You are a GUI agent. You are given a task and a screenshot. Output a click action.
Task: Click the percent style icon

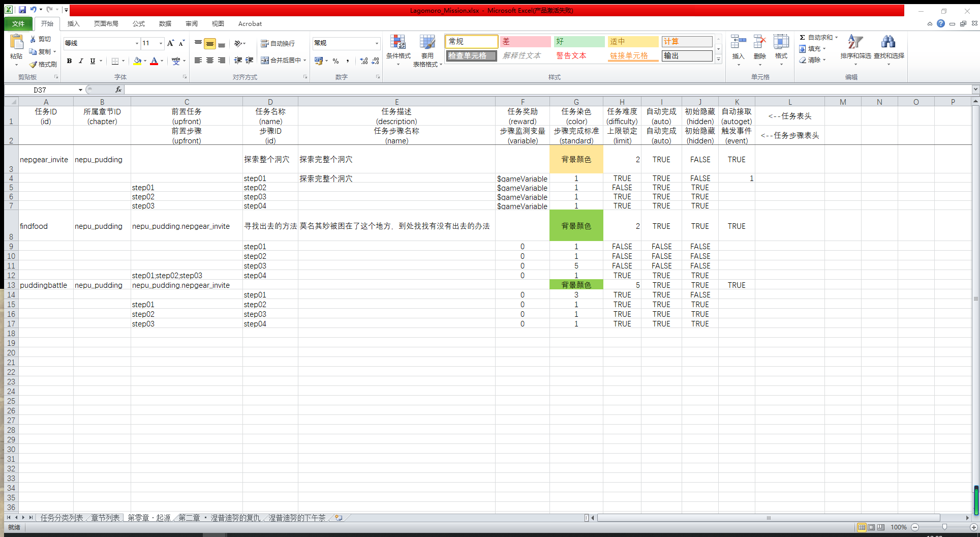335,61
